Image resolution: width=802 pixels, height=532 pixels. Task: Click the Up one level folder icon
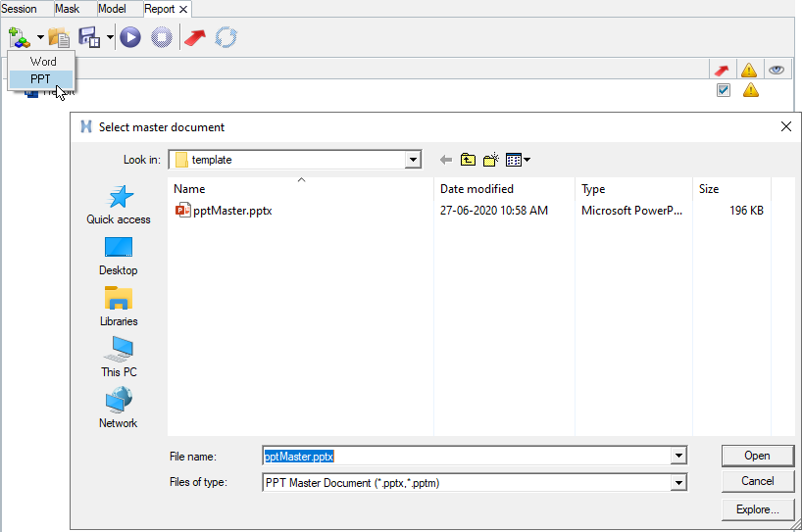(x=468, y=160)
